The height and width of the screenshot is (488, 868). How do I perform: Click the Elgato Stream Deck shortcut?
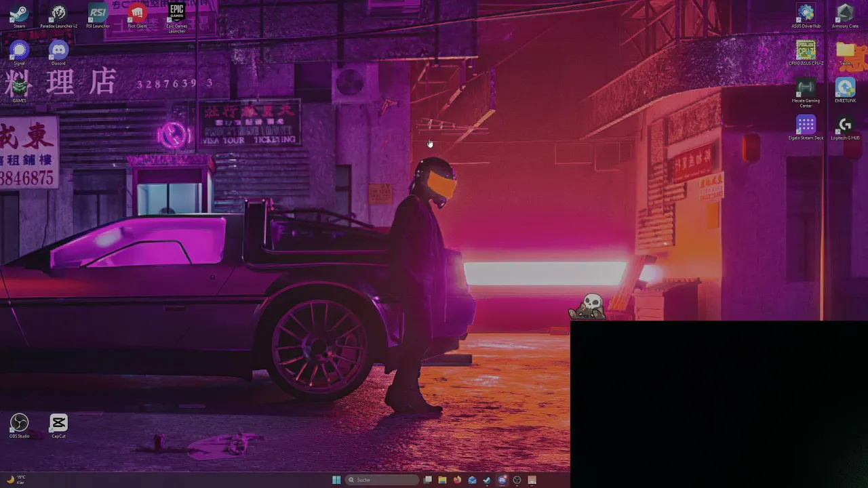pyautogui.click(x=806, y=127)
